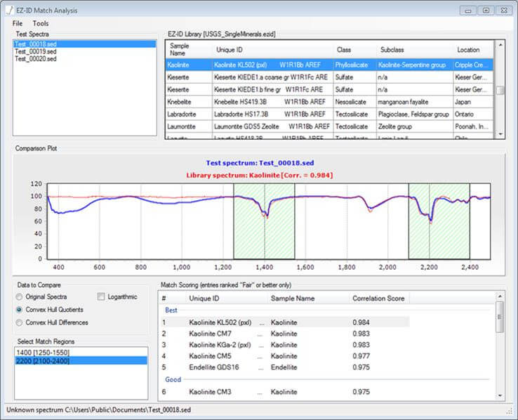Open the Tools menu
Viewport: 518px width, 420px height.
click(41, 23)
